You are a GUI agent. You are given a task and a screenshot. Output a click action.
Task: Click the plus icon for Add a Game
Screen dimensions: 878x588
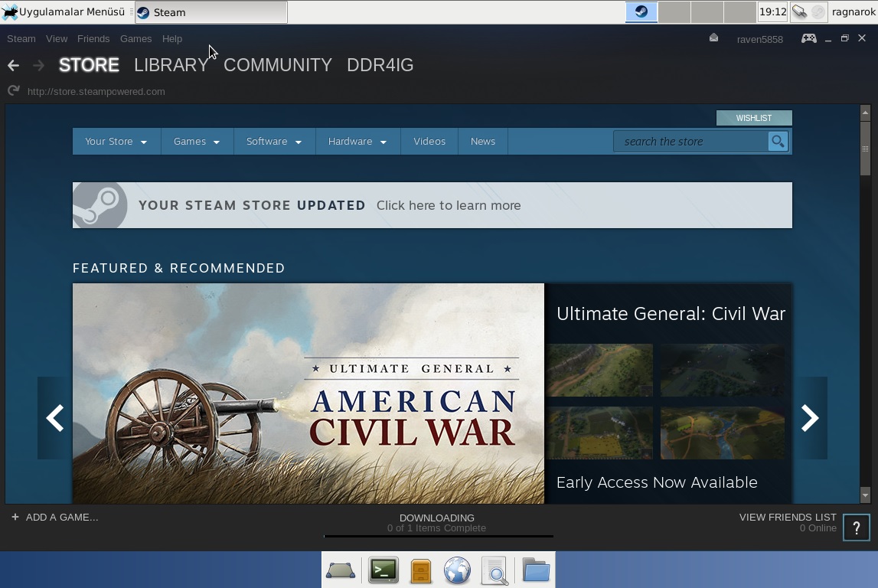tap(15, 517)
